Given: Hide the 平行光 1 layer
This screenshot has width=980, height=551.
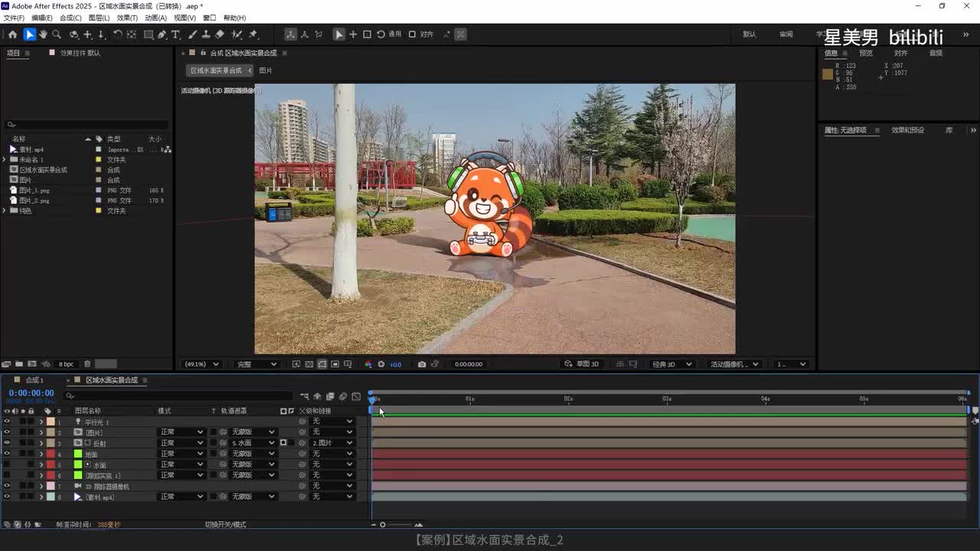Looking at the screenshot, I should point(7,422).
